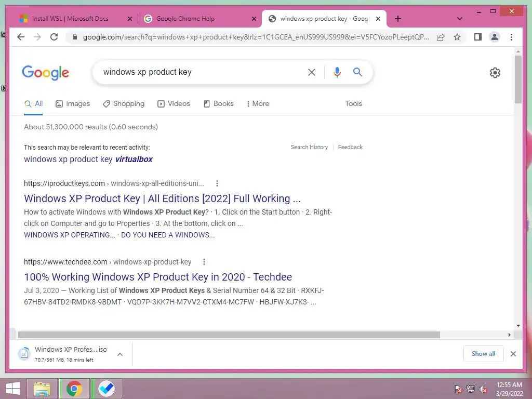Open File Explorer from taskbar
The width and height of the screenshot is (532, 399).
pos(42,389)
